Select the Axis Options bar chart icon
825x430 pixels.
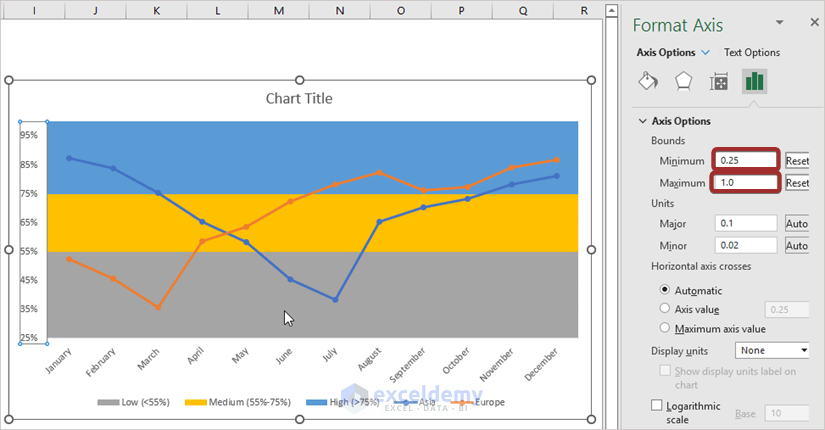[754, 82]
